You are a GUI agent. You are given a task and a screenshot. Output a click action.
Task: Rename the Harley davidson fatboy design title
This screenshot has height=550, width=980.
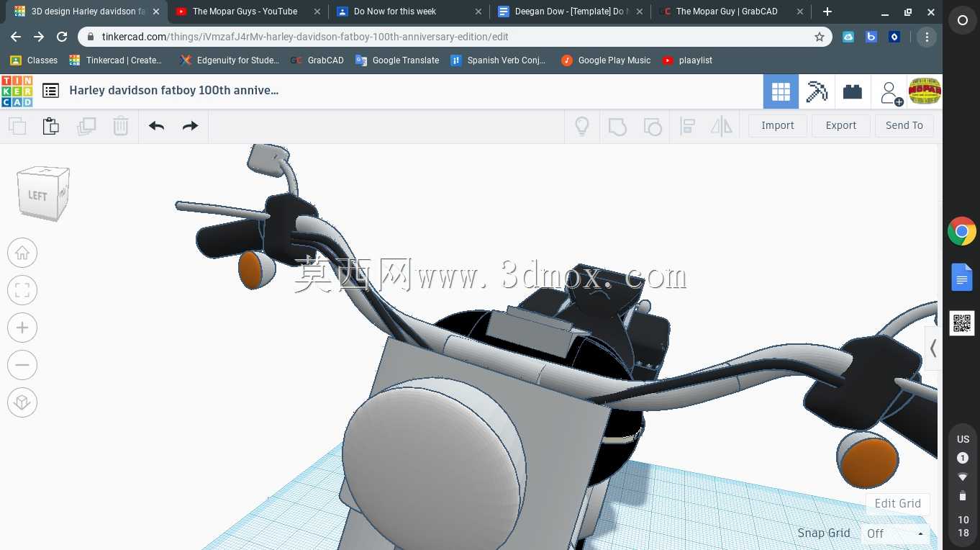tap(173, 90)
